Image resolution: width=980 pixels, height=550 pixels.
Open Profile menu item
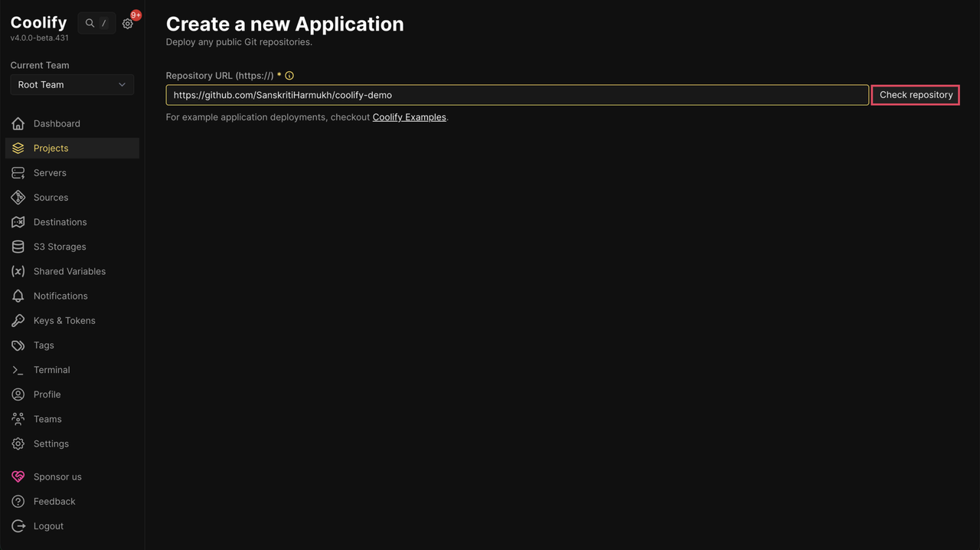(x=72, y=394)
